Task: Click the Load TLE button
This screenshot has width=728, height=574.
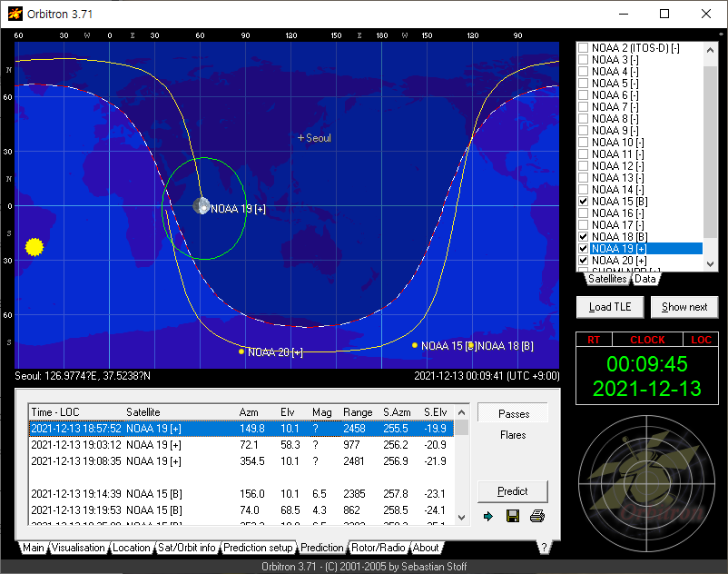Action: (x=610, y=307)
